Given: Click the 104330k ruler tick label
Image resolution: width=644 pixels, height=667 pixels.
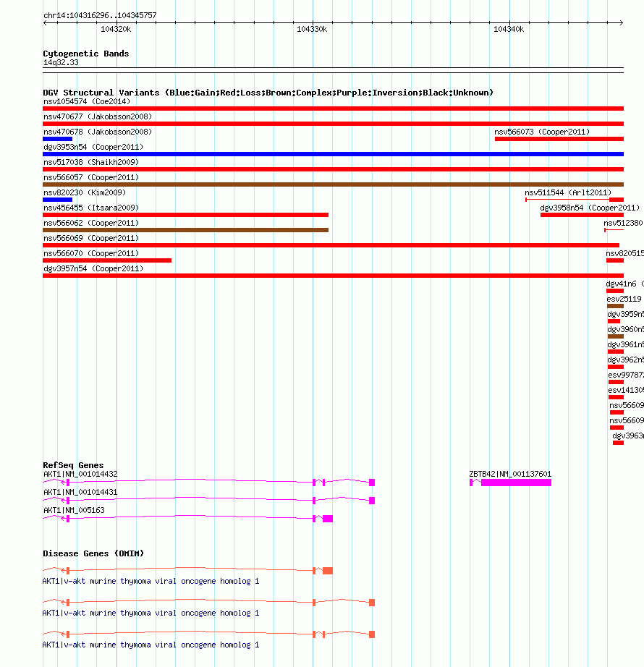Looking at the screenshot, I should [312, 30].
